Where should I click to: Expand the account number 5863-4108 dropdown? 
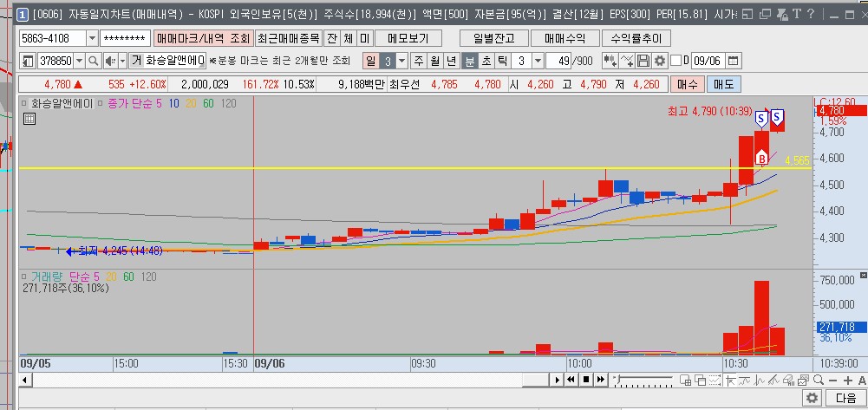93,38
